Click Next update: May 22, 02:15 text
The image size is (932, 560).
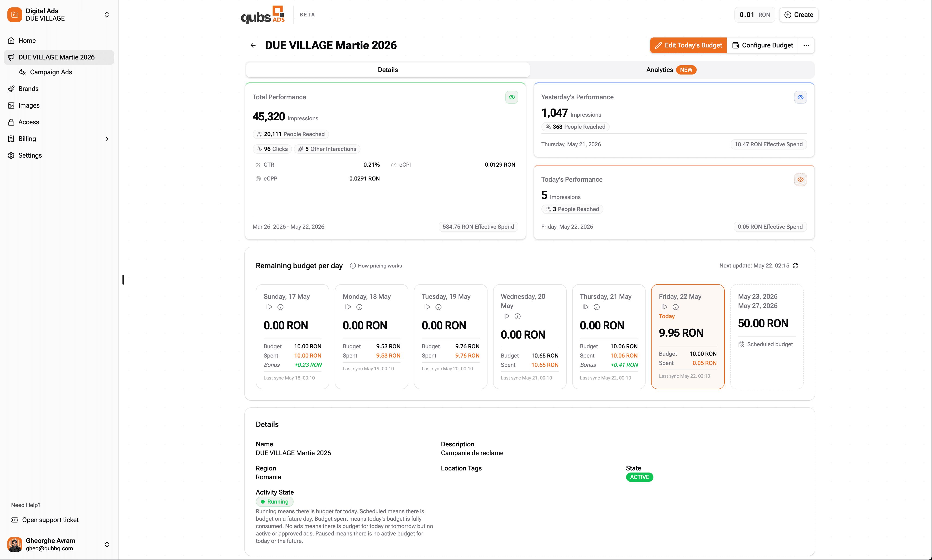[x=754, y=266]
